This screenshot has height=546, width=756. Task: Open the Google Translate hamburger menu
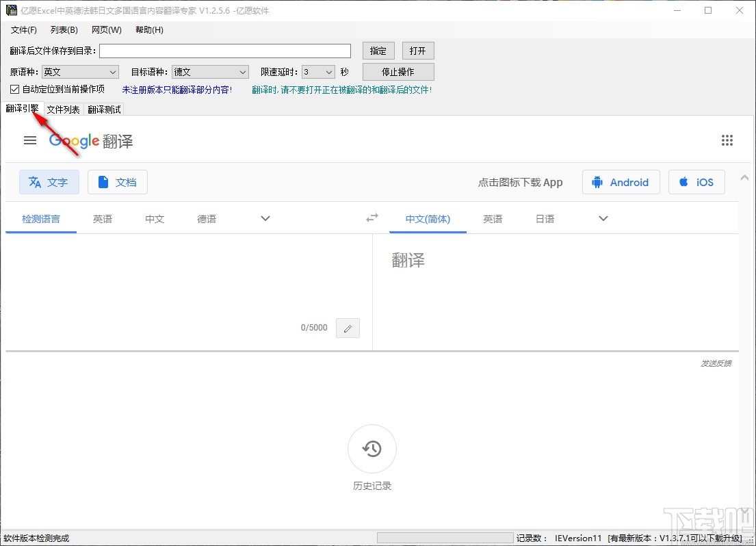tap(29, 140)
